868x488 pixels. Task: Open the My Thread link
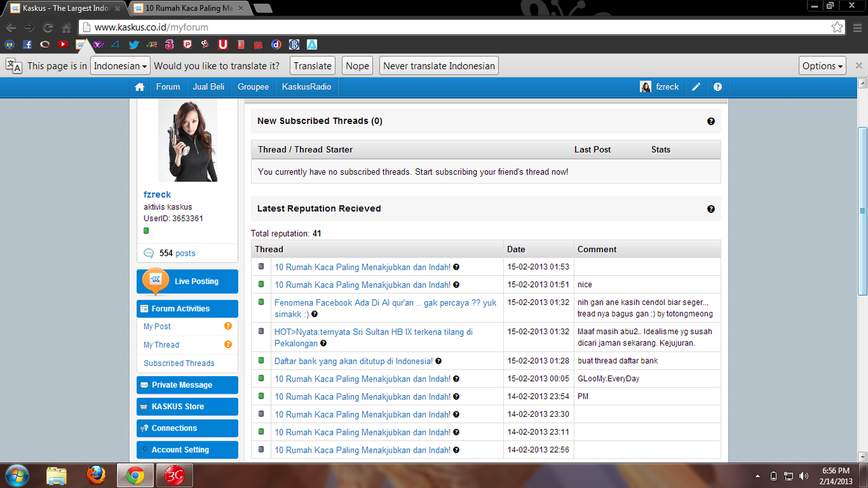(x=161, y=344)
